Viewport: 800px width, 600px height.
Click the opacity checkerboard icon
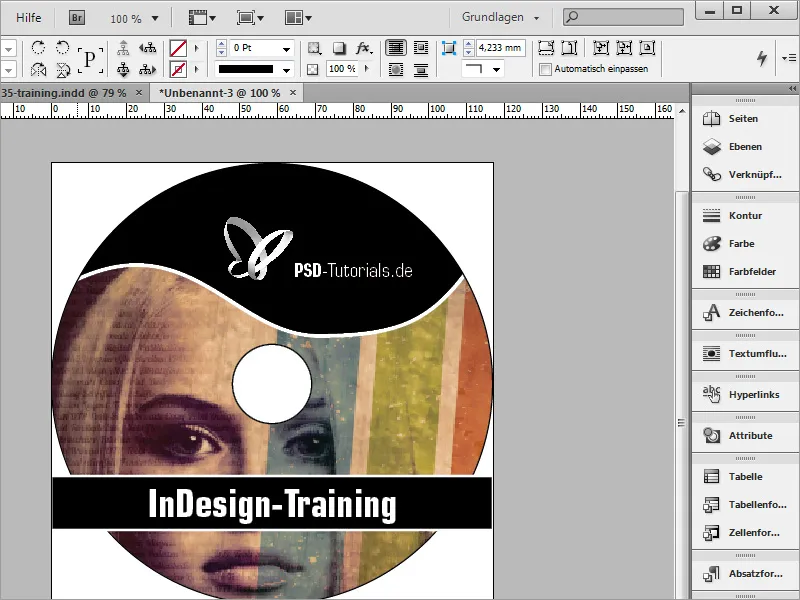click(x=313, y=69)
